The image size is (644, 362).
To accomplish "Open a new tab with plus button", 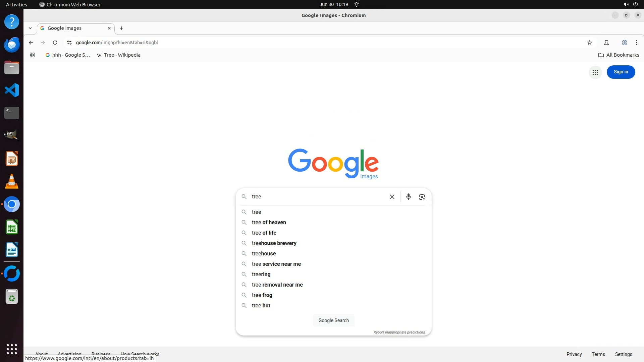I will [121, 28].
